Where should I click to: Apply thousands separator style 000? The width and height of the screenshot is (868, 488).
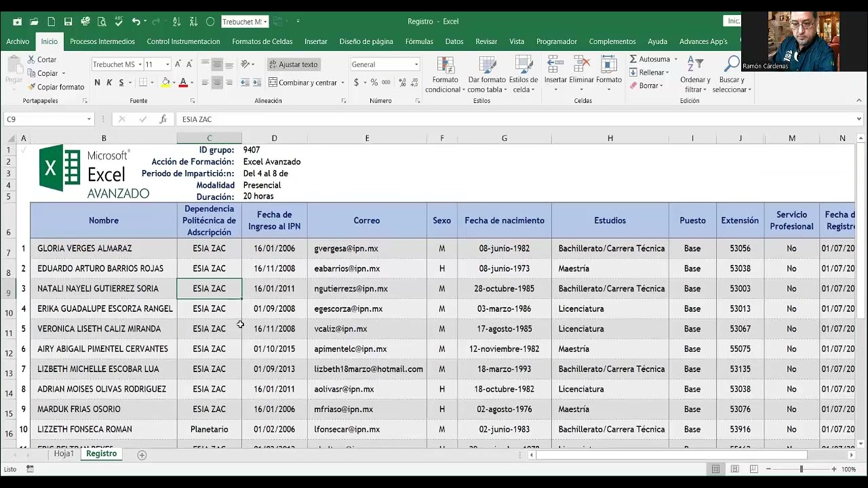pos(386,83)
